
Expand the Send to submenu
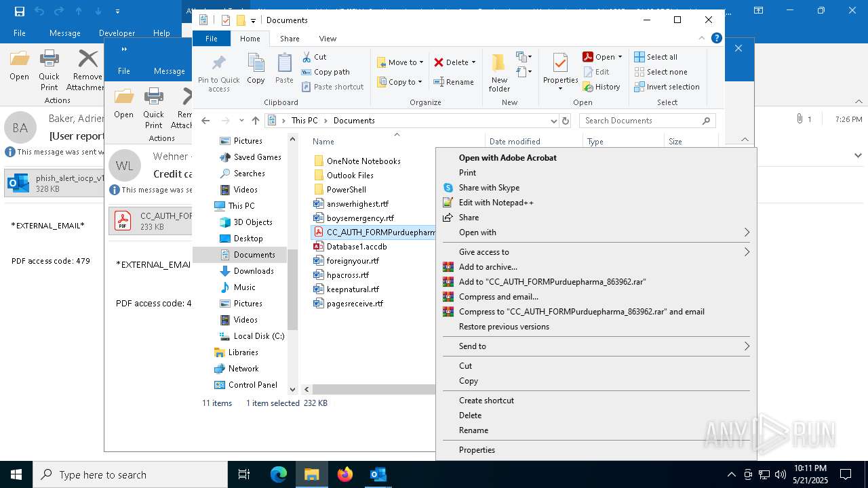tap(596, 346)
